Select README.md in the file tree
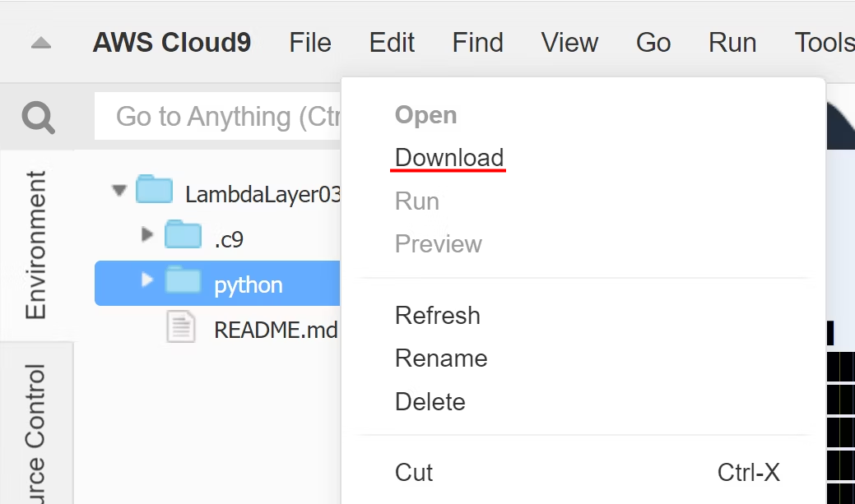 click(275, 328)
